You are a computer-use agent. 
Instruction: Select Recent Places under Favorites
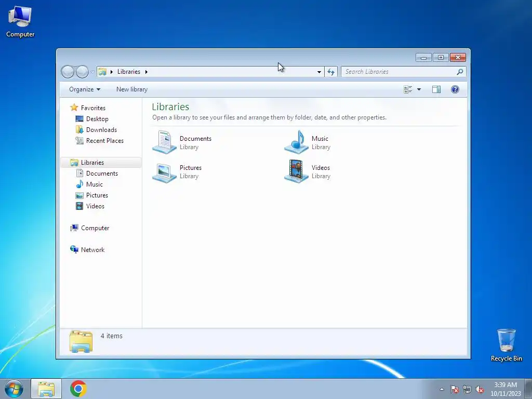coord(105,140)
